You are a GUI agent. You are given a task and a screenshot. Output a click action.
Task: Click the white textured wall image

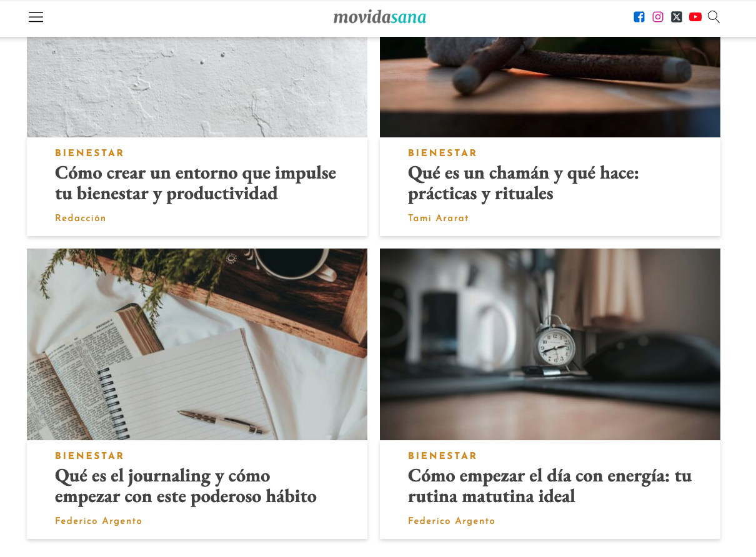coord(197,87)
